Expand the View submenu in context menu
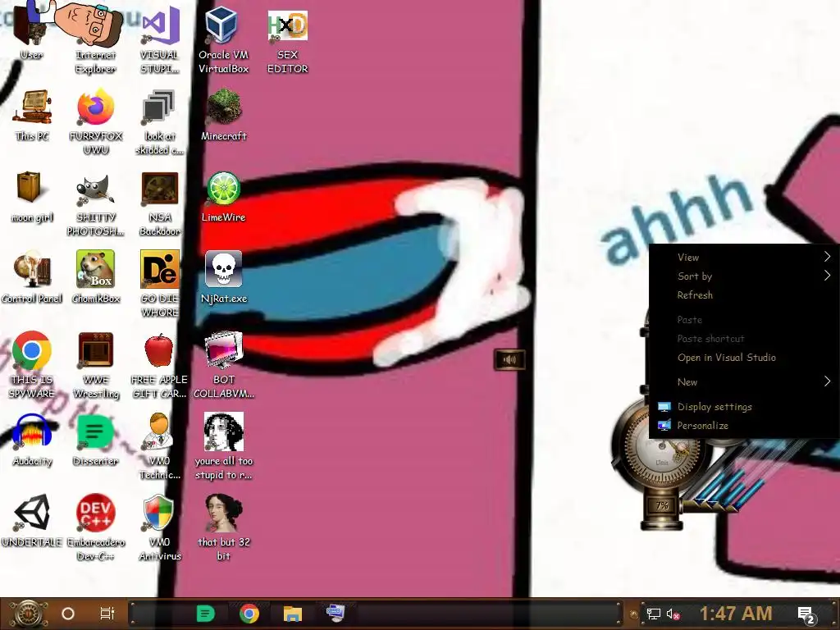The width and height of the screenshot is (840, 630). 744,257
